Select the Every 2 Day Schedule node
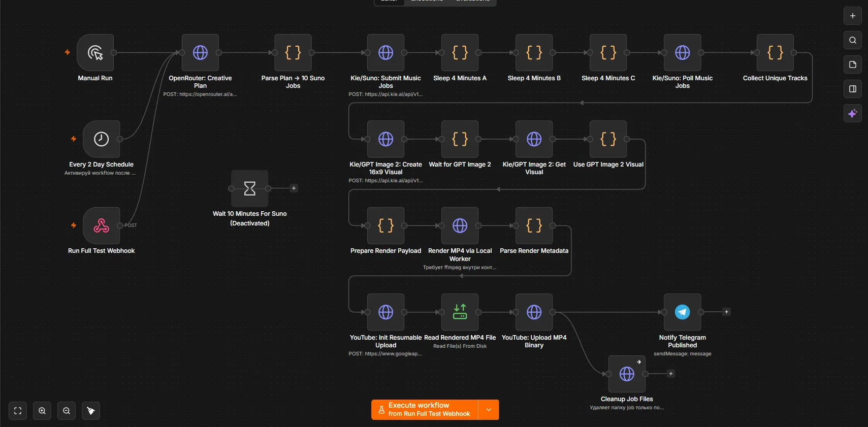This screenshot has height=427, width=868. coord(101,139)
